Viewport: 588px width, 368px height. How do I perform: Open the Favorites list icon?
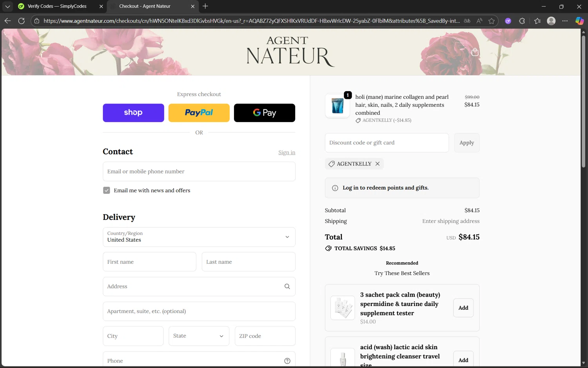(x=537, y=21)
